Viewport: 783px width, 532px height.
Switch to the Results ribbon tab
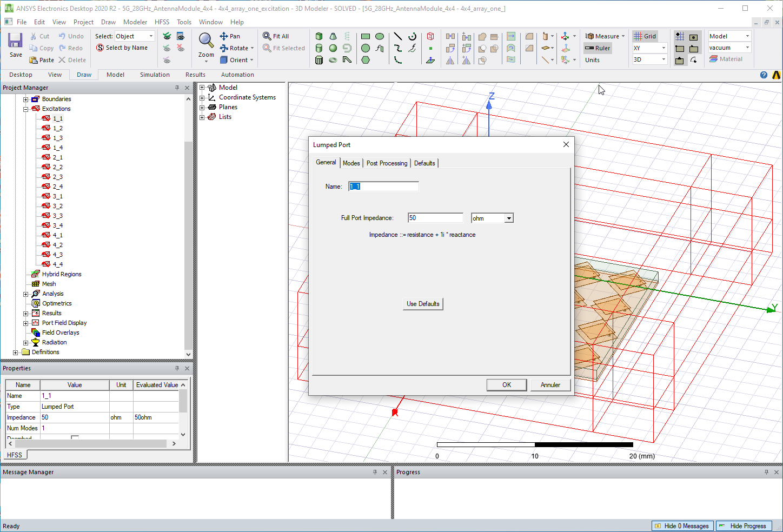[x=195, y=75]
